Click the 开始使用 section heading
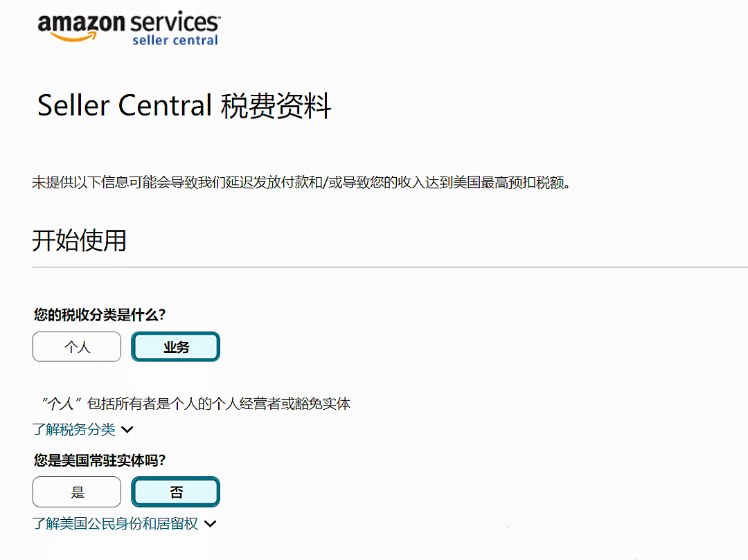 point(79,241)
